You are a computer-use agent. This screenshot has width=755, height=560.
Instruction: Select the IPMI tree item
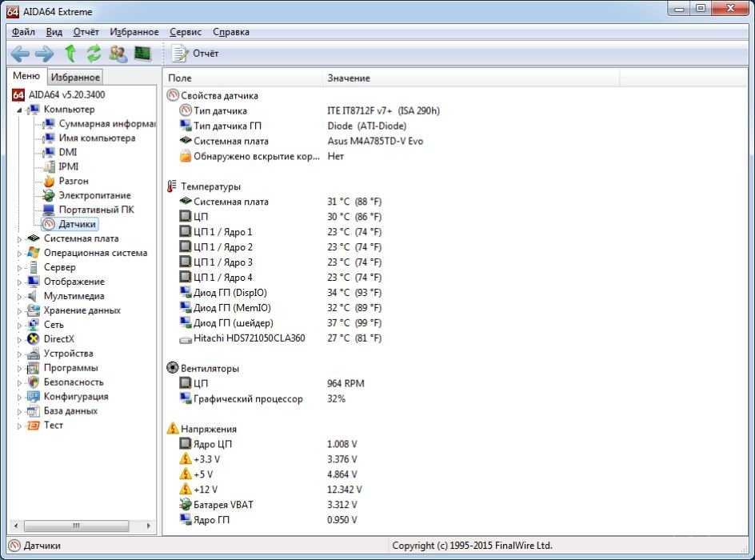(x=68, y=166)
